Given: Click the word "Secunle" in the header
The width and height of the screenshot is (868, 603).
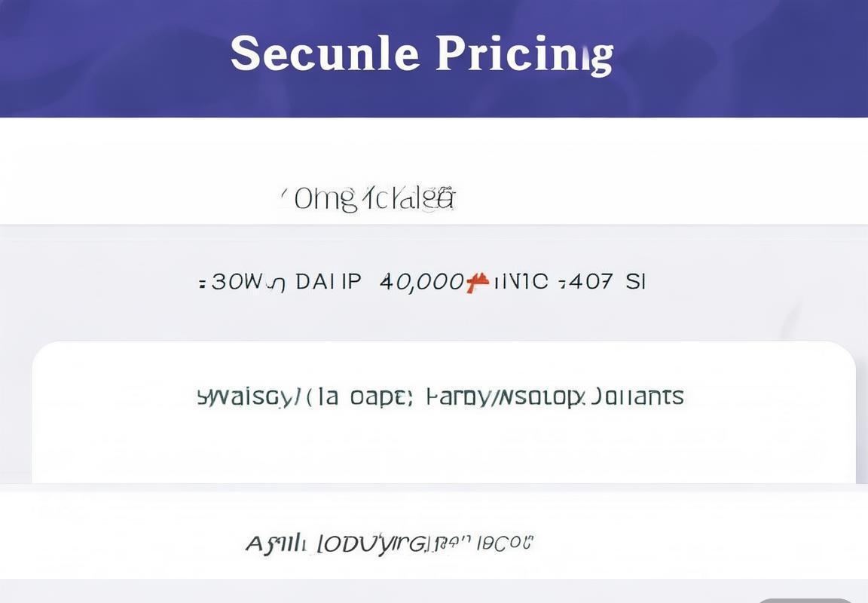Looking at the screenshot, I should (x=324, y=54).
